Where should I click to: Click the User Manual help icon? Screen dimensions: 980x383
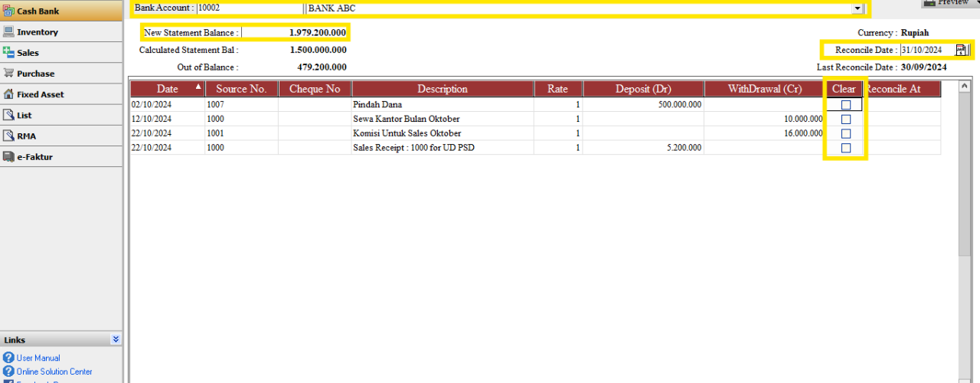click(x=8, y=358)
